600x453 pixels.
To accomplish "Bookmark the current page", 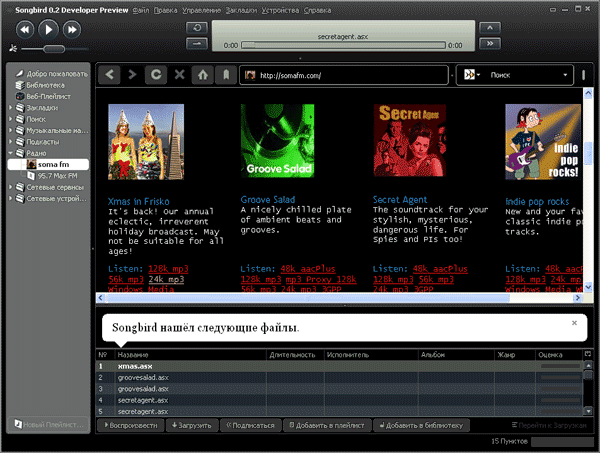I will pos(226,75).
